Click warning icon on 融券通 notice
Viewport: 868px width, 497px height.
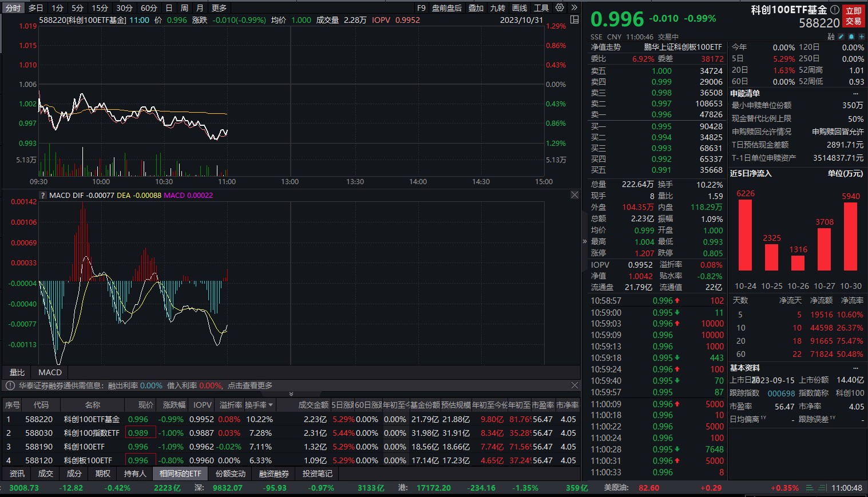tap(10, 385)
